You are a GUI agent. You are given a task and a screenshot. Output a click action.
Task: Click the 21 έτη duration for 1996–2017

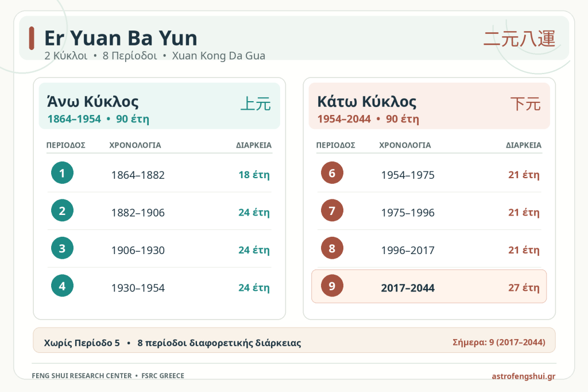(524, 250)
